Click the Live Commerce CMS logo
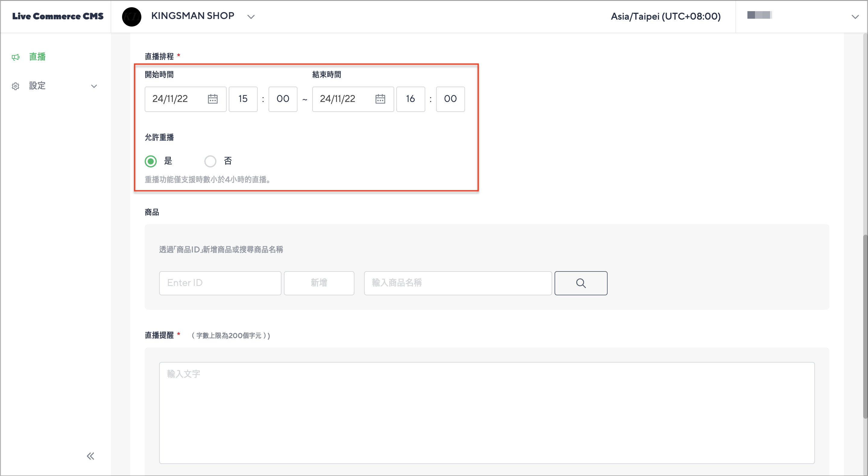The image size is (868, 476). 58,16
